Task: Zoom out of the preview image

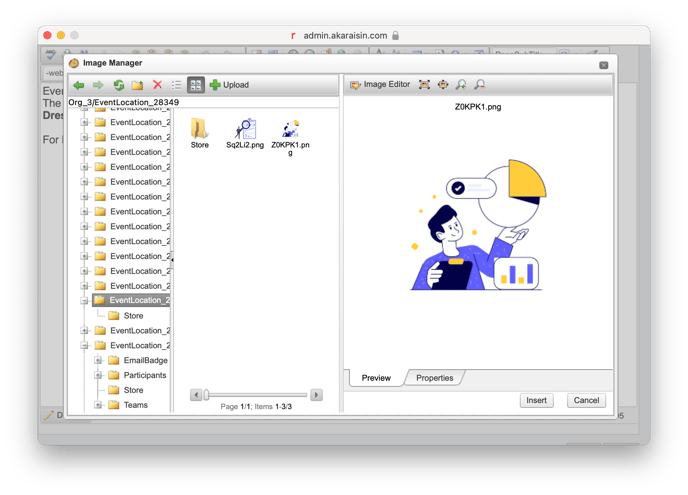Action: coord(480,84)
